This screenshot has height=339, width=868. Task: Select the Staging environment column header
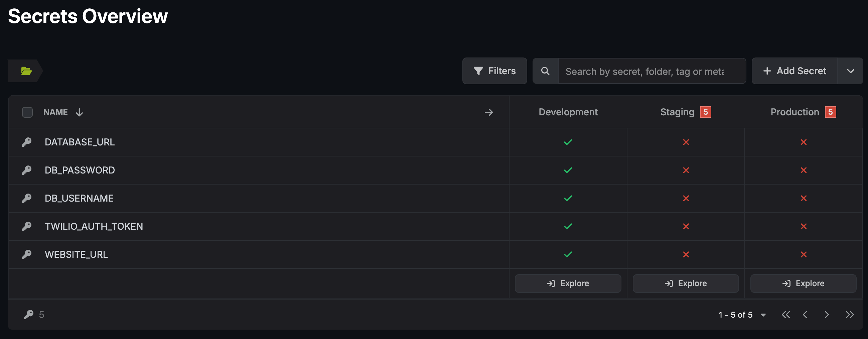(677, 112)
